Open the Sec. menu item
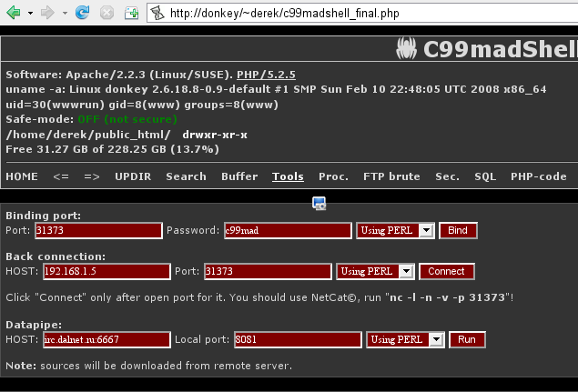Image resolution: width=578 pixels, height=392 pixels. [x=447, y=176]
